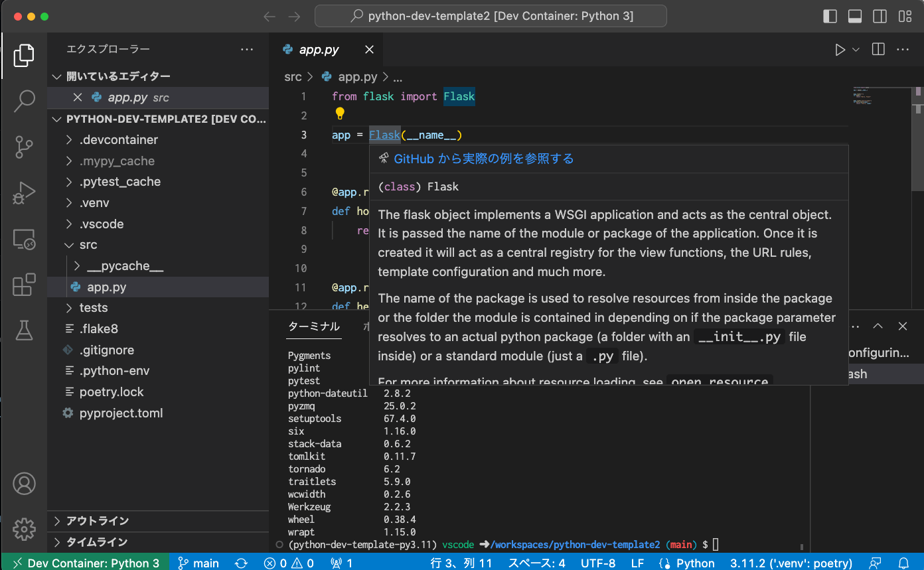Viewport: 924px width, 570px height.
Task: Close the app.py editor tab
Action: click(x=370, y=50)
